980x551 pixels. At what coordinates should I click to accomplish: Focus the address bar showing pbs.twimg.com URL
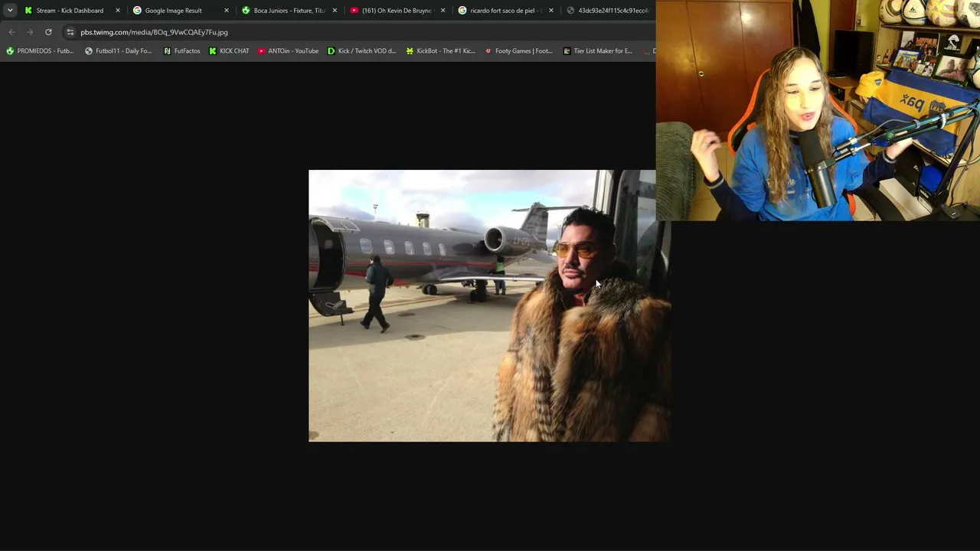358,32
